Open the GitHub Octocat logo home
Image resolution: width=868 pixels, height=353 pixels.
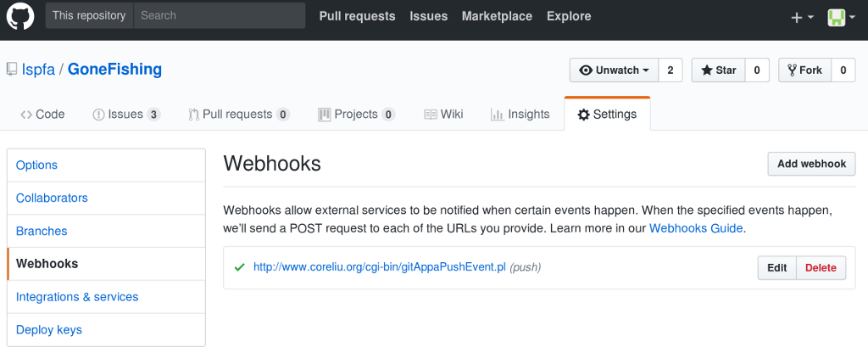[20, 16]
